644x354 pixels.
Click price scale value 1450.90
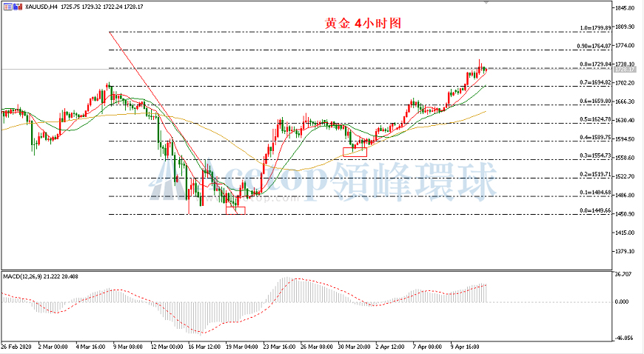tap(625, 214)
